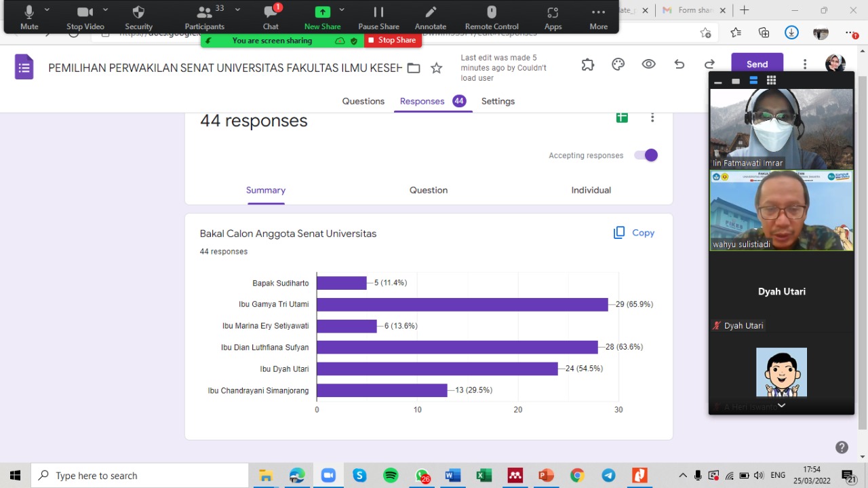Switch to the Questions tab

(x=363, y=101)
